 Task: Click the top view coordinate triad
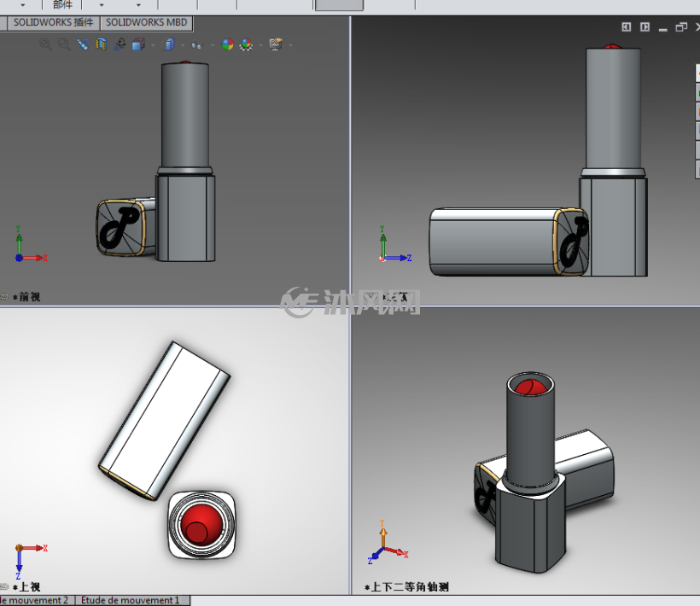point(31,561)
